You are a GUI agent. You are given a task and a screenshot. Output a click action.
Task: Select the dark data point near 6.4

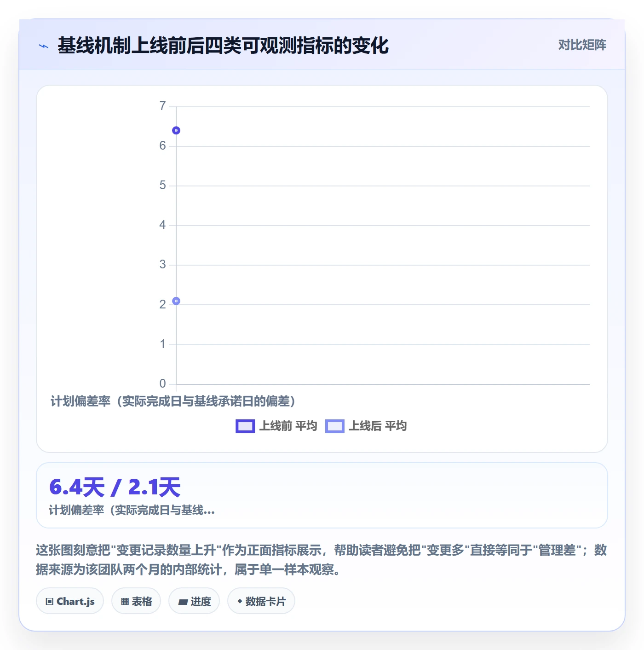click(176, 130)
